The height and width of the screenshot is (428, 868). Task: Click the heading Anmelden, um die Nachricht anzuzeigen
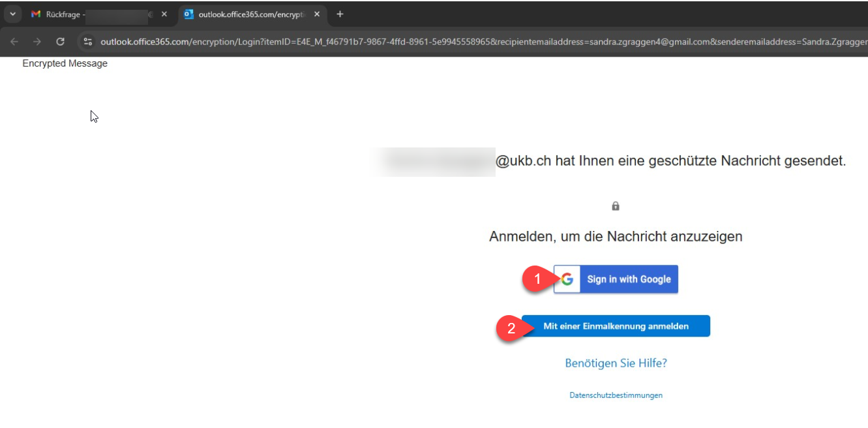point(616,236)
